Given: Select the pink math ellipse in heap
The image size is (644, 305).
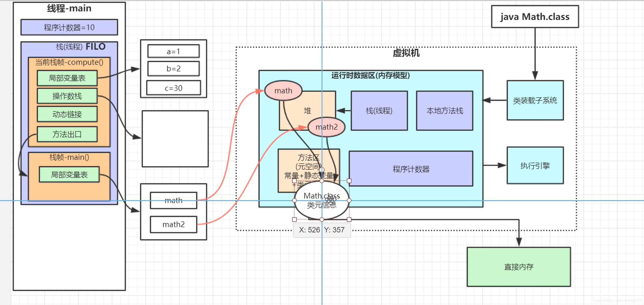Looking at the screenshot, I should [283, 91].
